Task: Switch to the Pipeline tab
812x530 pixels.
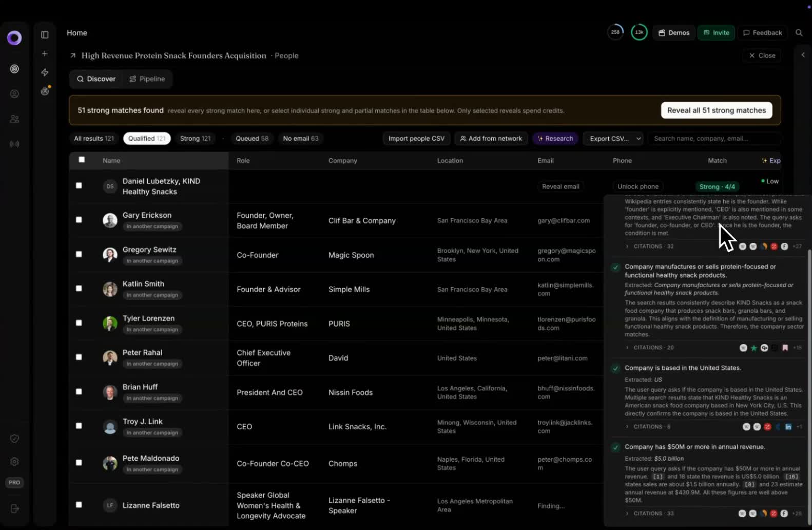Action: (x=147, y=79)
